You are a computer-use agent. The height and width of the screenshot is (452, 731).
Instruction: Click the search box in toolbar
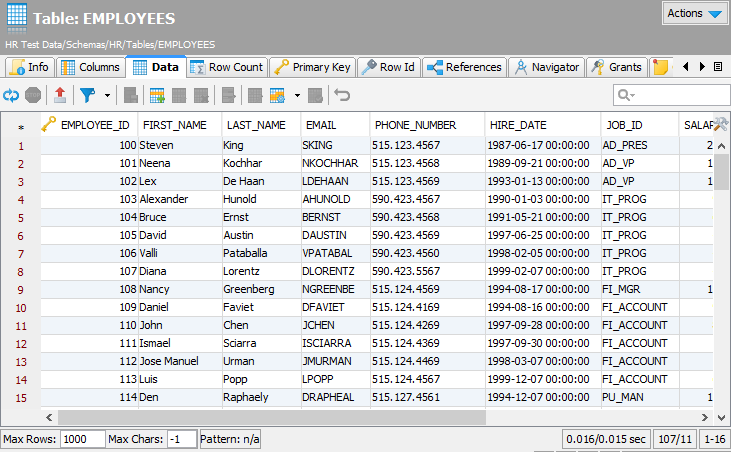pyautogui.click(x=671, y=95)
